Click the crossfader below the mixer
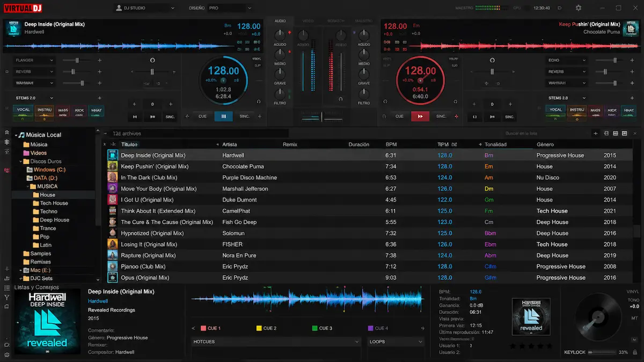This screenshot has height=362, width=644. [x=321, y=116]
